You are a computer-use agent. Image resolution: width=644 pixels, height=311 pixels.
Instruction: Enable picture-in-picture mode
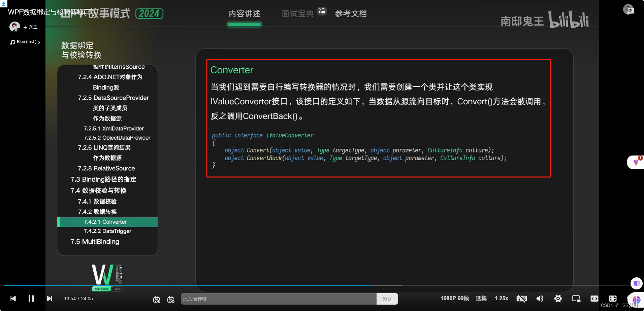point(576,299)
